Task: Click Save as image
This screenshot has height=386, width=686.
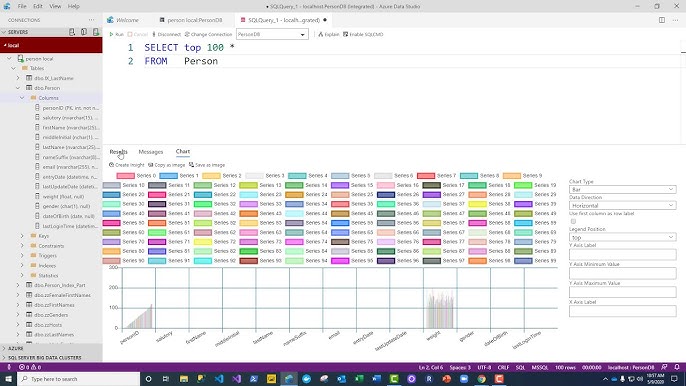Action: tap(207, 165)
